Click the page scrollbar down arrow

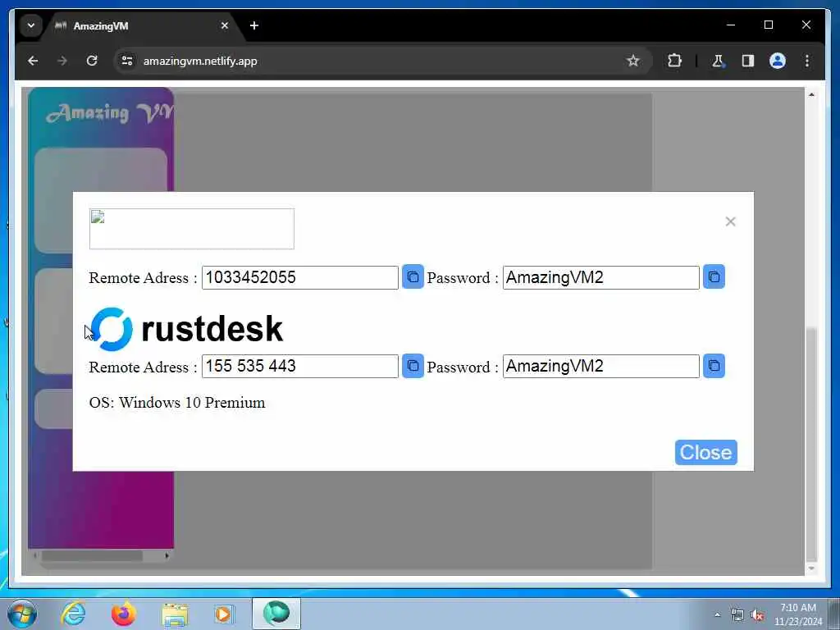tap(811, 568)
